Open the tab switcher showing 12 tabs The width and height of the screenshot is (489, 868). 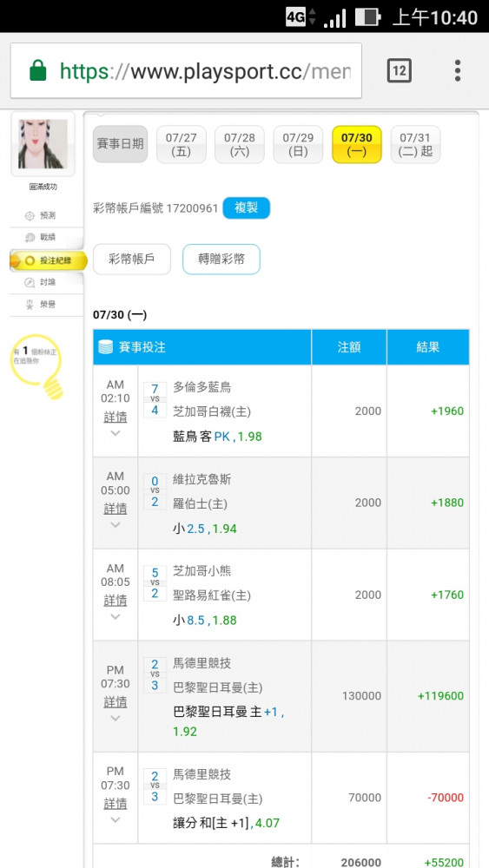coord(400,71)
